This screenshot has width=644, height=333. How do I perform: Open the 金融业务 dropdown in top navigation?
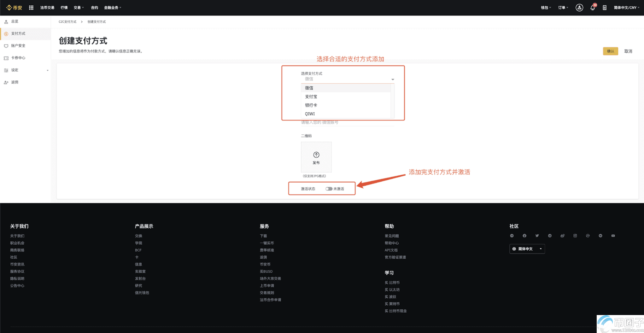coord(113,8)
